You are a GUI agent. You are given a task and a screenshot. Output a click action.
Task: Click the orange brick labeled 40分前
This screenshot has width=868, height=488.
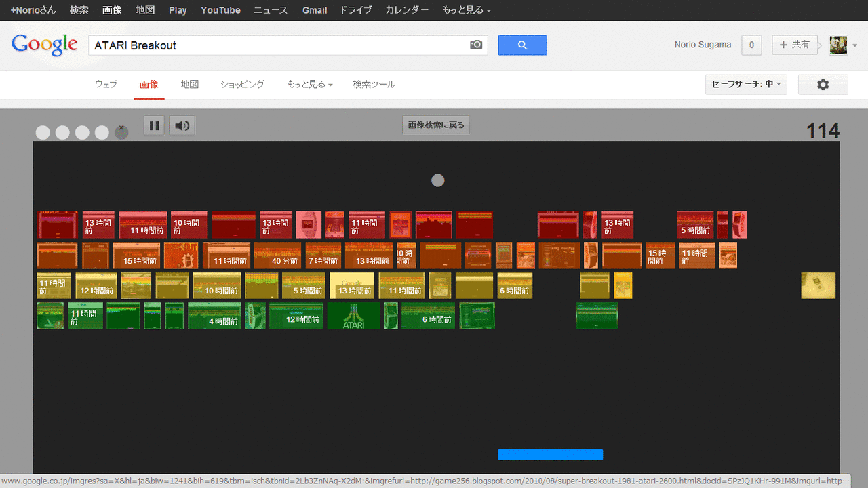[x=277, y=256]
